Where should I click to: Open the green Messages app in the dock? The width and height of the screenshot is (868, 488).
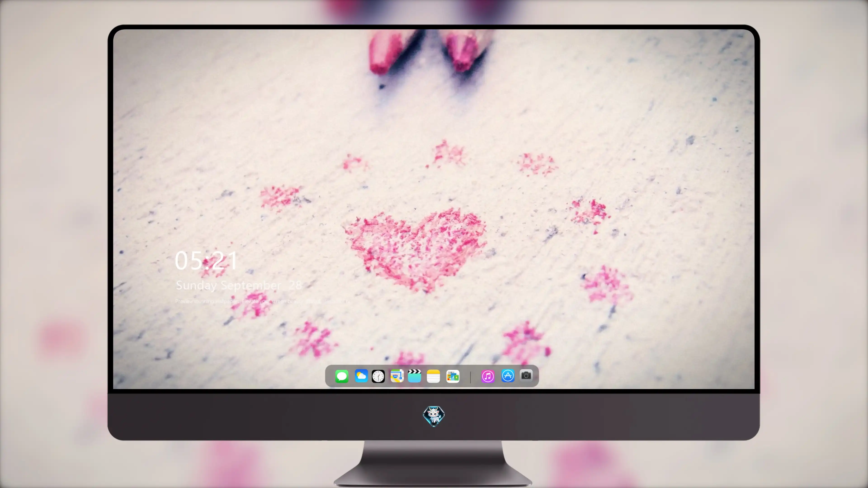pos(342,376)
